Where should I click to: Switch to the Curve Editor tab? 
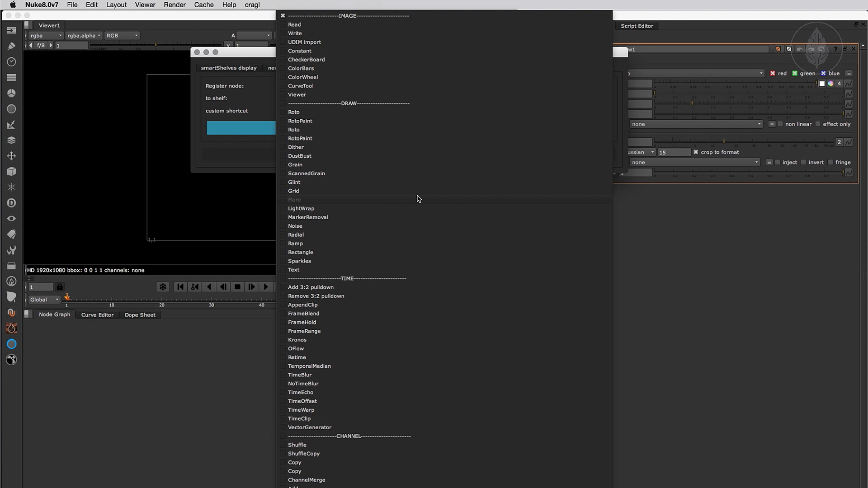point(97,315)
